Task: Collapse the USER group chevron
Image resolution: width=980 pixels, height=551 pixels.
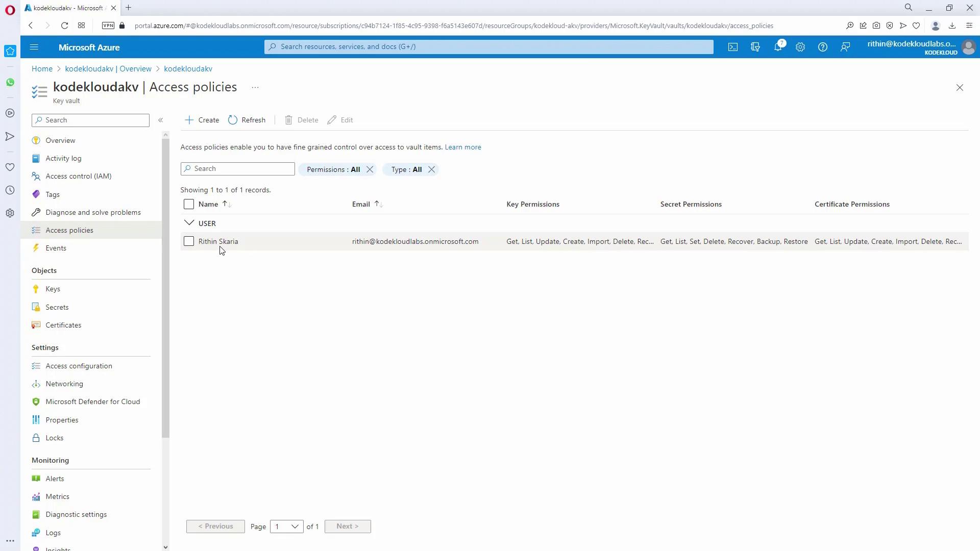Action: 189,223
